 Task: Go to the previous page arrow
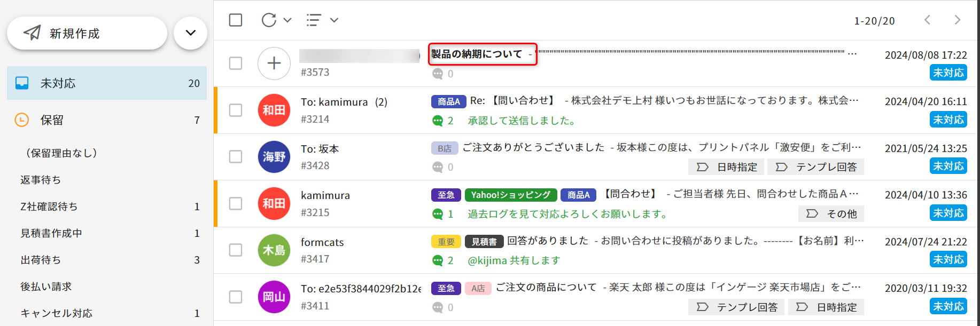[x=927, y=20]
